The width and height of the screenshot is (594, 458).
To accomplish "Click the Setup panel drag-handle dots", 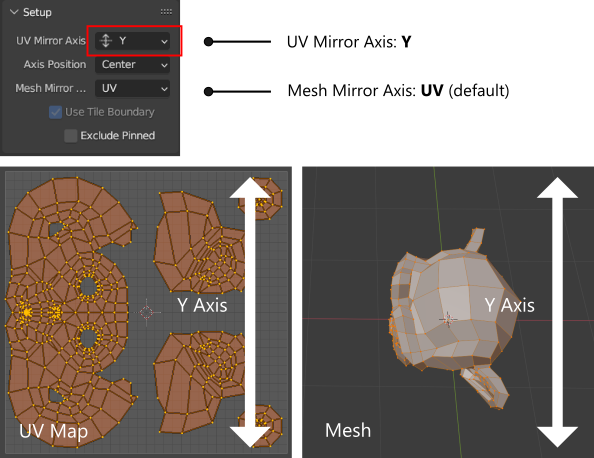I will pos(166,12).
